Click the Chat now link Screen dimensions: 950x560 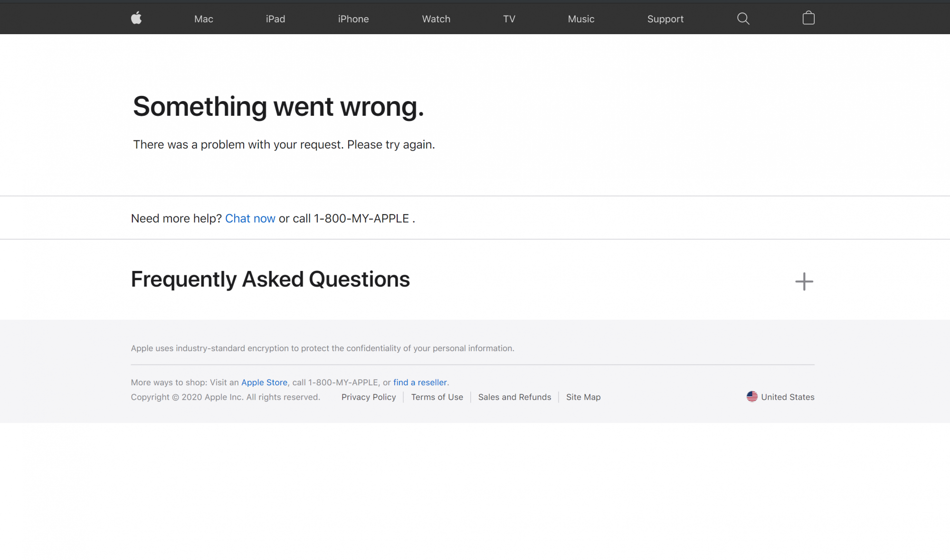[250, 218]
